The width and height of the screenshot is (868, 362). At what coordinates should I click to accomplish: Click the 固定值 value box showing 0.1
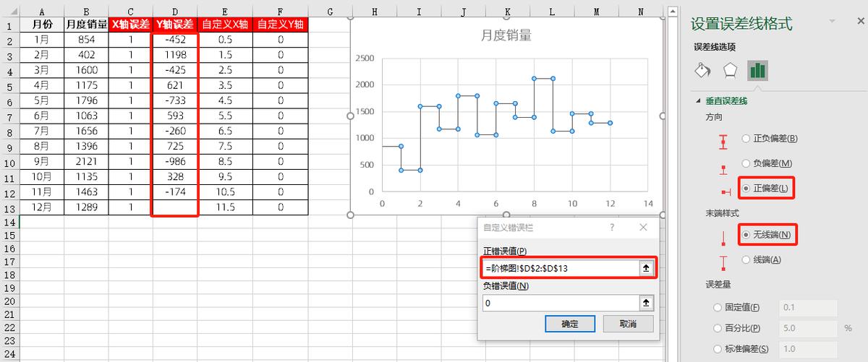808,308
